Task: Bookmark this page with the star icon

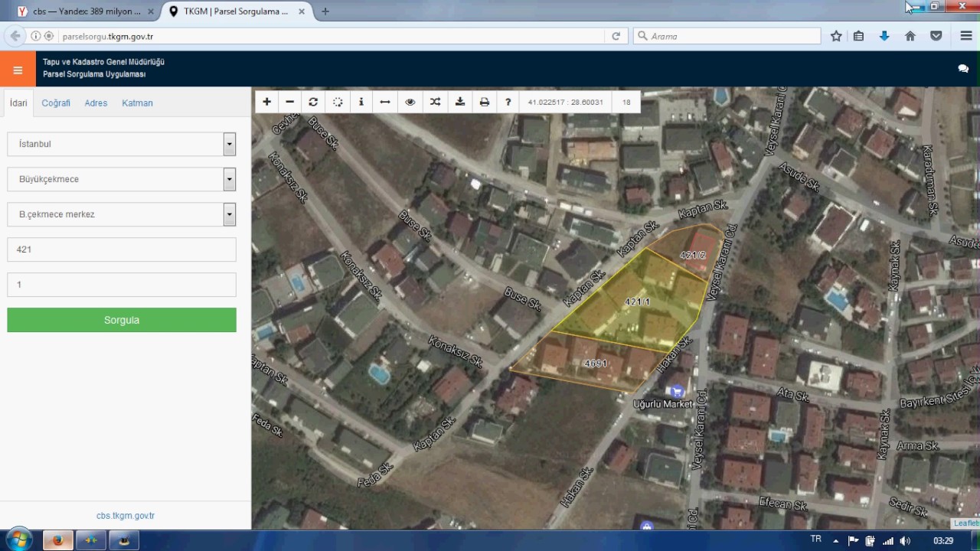Action: point(836,36)
